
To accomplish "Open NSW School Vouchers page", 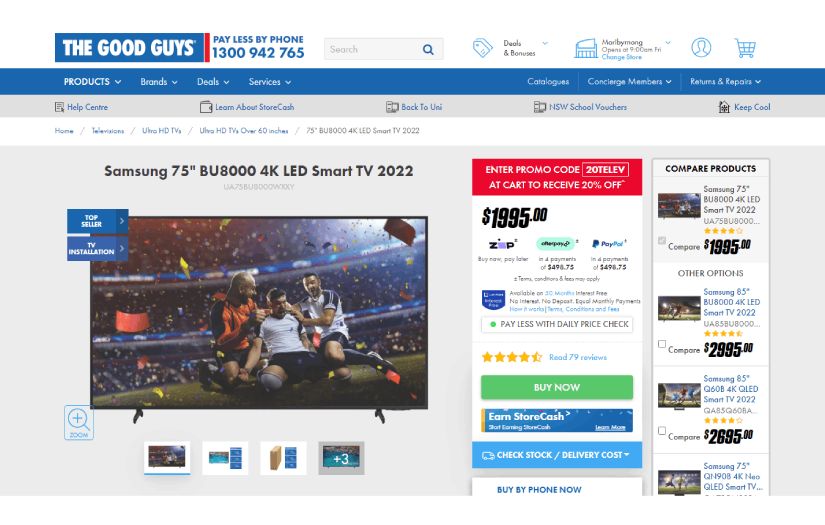I will pos(588,107).
